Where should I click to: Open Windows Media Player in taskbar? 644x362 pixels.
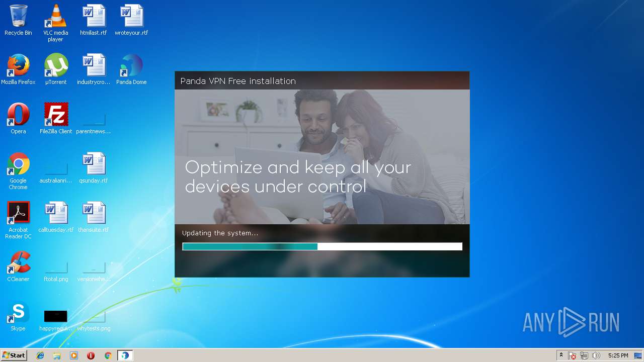click(74, 355)
